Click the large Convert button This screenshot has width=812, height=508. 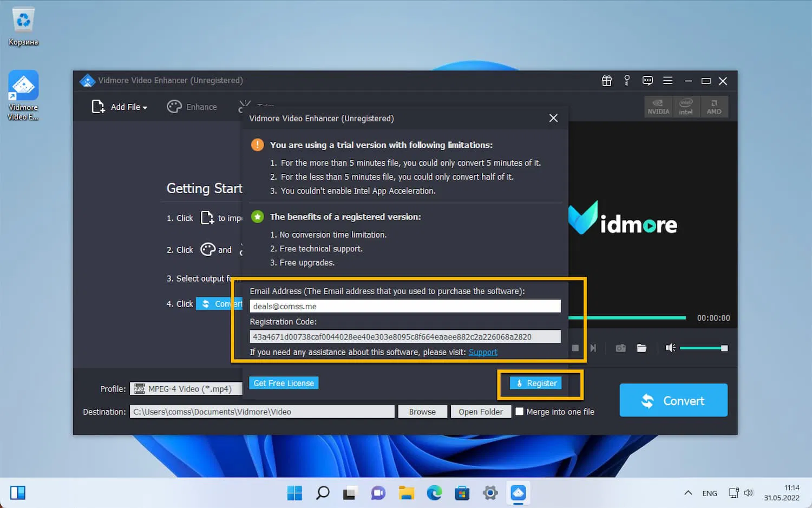(673, 400)
